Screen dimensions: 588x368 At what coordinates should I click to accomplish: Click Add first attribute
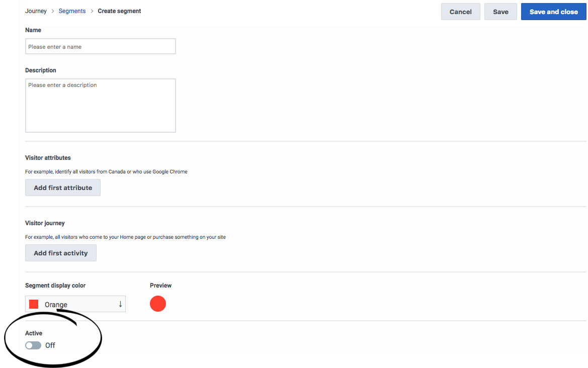(x=63, y=188)
